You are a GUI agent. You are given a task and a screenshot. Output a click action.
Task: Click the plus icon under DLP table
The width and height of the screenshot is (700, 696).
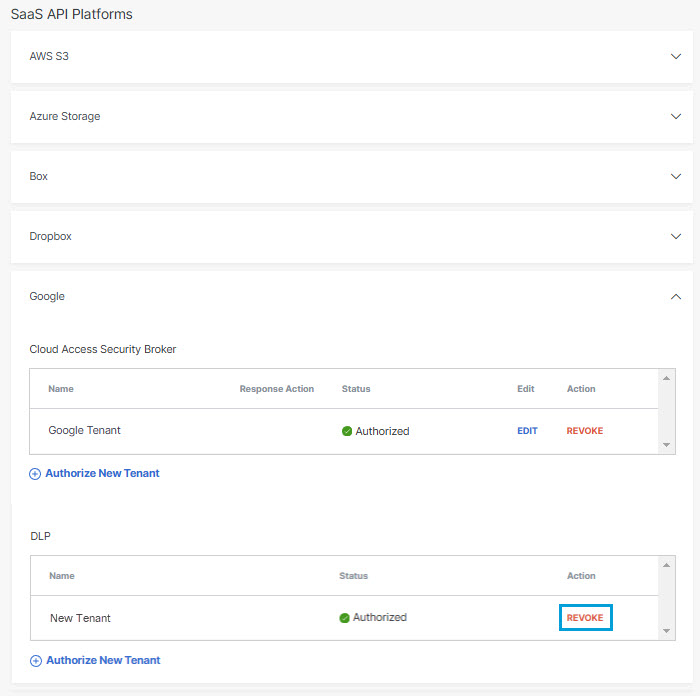[36, 661]
